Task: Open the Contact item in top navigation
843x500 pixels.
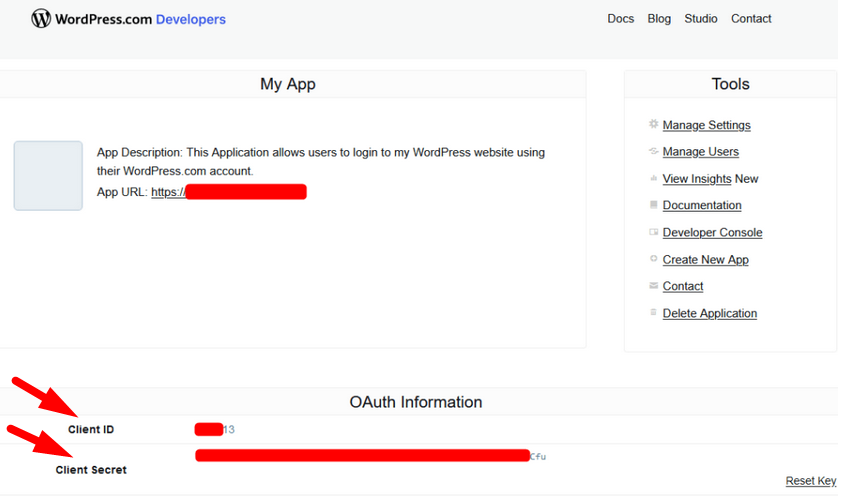Action: [751, 19]
